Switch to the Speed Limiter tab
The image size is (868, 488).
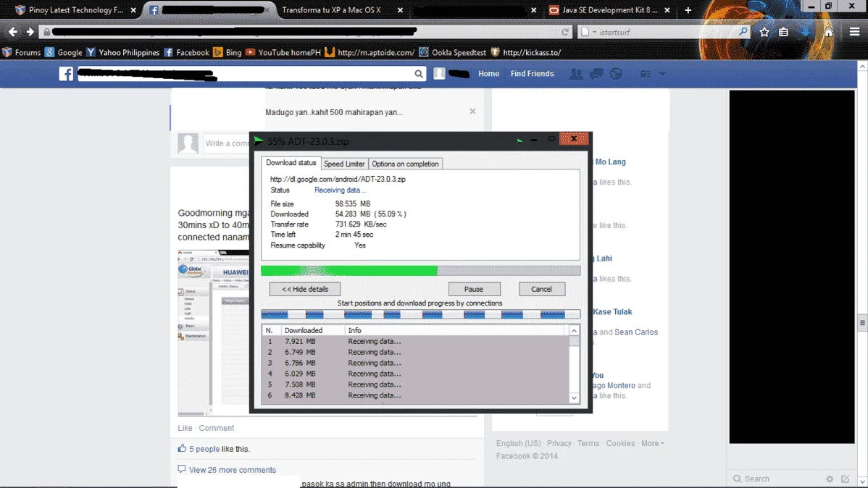coord(343,164)
